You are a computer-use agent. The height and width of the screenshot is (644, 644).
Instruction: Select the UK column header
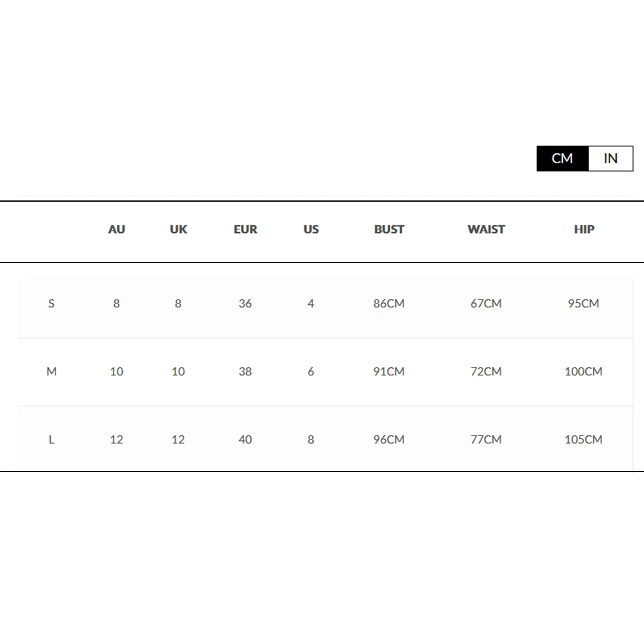[x=178, y=229]
